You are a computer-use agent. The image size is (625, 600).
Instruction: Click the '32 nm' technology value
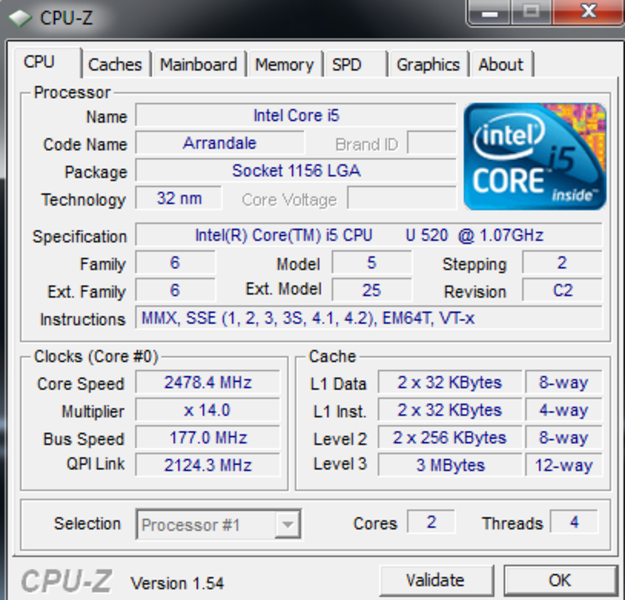pyautogui.click(x=179, y=198)
